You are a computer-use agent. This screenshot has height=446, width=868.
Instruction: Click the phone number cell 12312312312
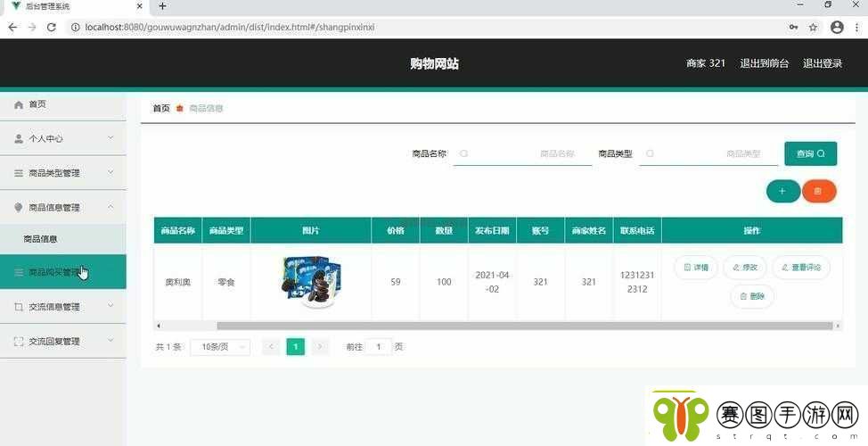point(637,282)
